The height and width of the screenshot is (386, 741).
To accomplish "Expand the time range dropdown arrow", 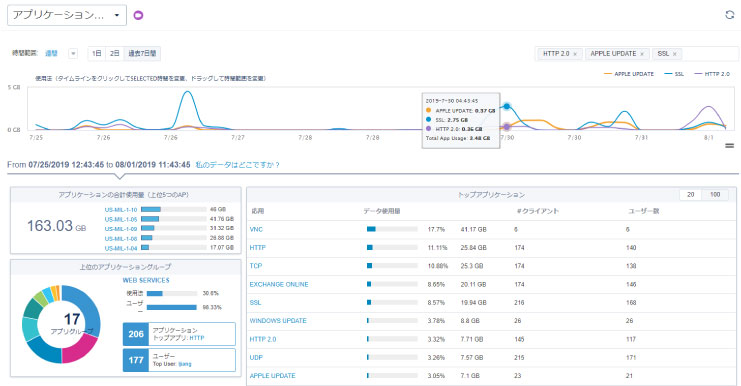I will tap(73, 53).
